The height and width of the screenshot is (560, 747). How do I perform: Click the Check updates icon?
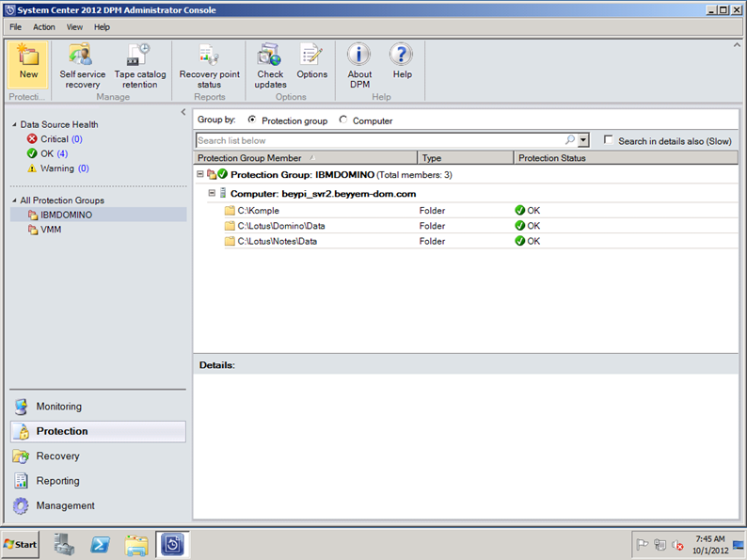click(x=270, y=55)
